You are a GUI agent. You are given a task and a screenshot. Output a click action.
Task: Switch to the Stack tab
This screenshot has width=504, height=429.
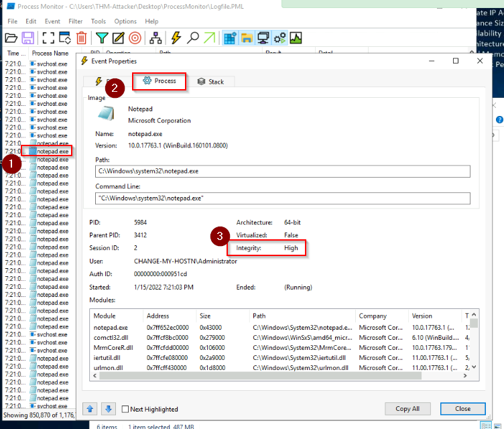211,82
